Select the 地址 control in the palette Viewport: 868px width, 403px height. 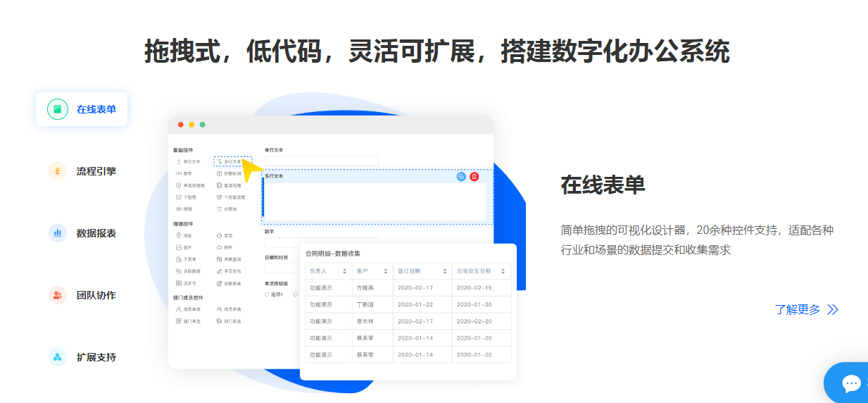point(183,235)
